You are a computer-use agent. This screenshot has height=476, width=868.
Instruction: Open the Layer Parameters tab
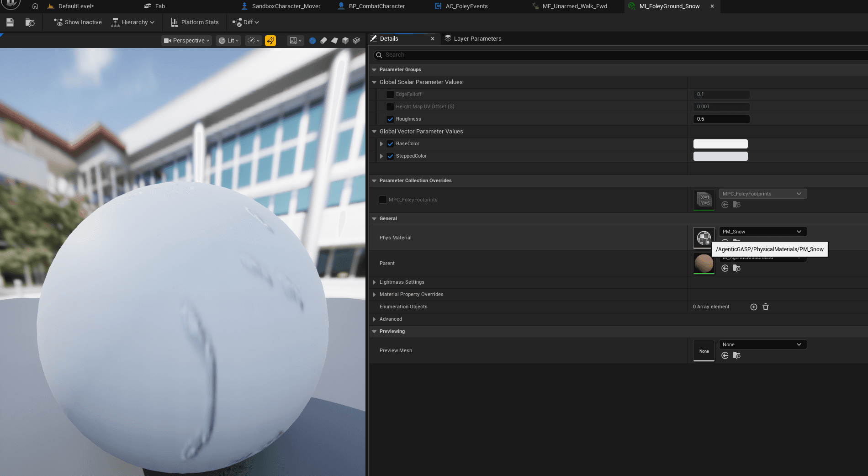pyautogui.click(x=473, y=39)
